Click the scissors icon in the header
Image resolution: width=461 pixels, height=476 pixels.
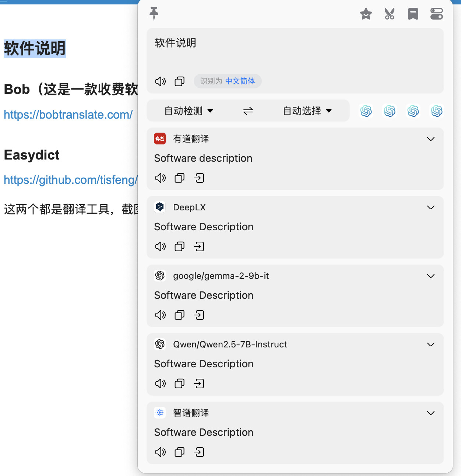tap(390, 14)
